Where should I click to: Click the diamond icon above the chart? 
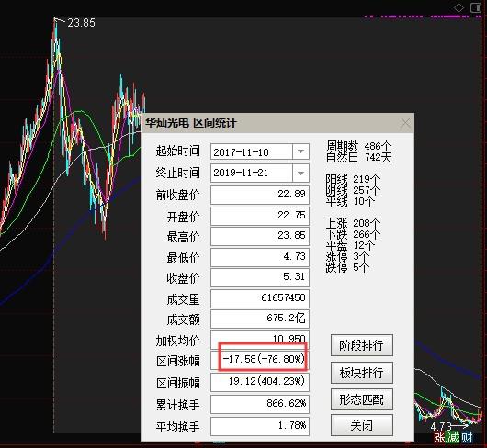click(459, 7)
